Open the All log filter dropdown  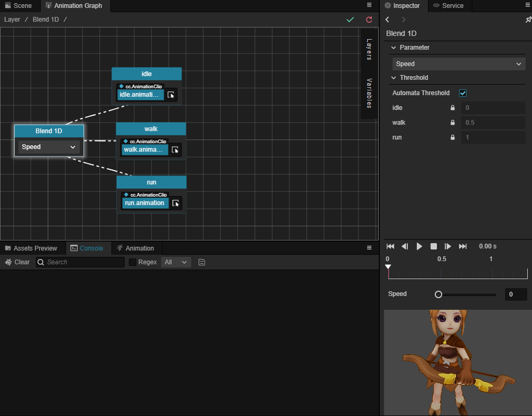pos(176,262)
